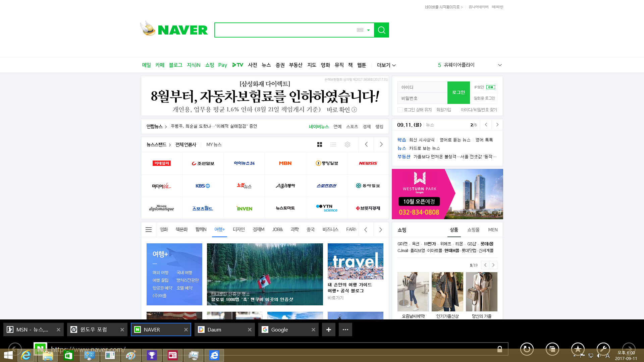Open KBS news logo
Screen dimensions: 644x362
[203, 186]
